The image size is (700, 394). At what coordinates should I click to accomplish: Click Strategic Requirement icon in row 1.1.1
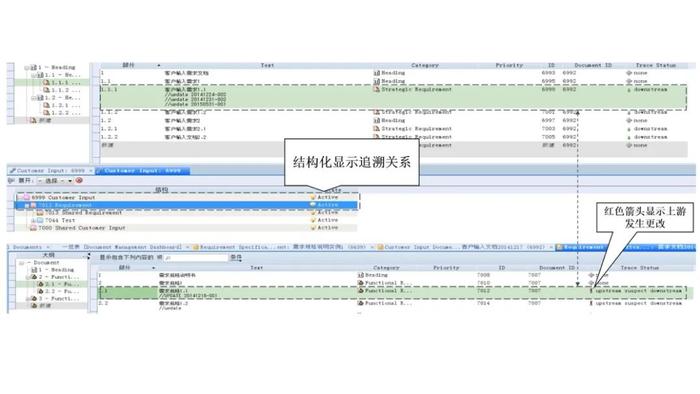click(376, 89)
